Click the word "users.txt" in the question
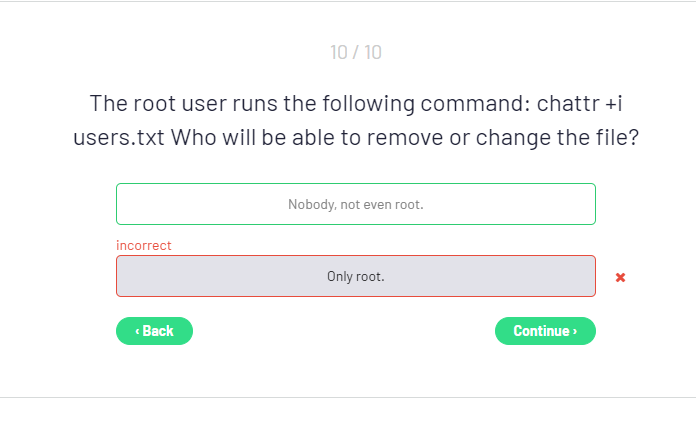The width and height of the screenshot is (696, 421). click(x=118, y=137)
